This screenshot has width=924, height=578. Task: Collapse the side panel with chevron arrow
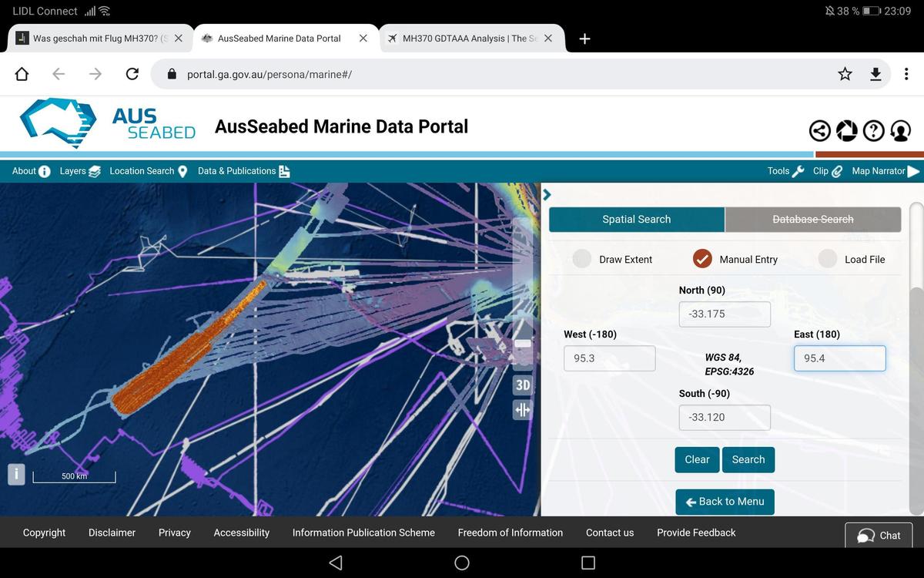547,194
